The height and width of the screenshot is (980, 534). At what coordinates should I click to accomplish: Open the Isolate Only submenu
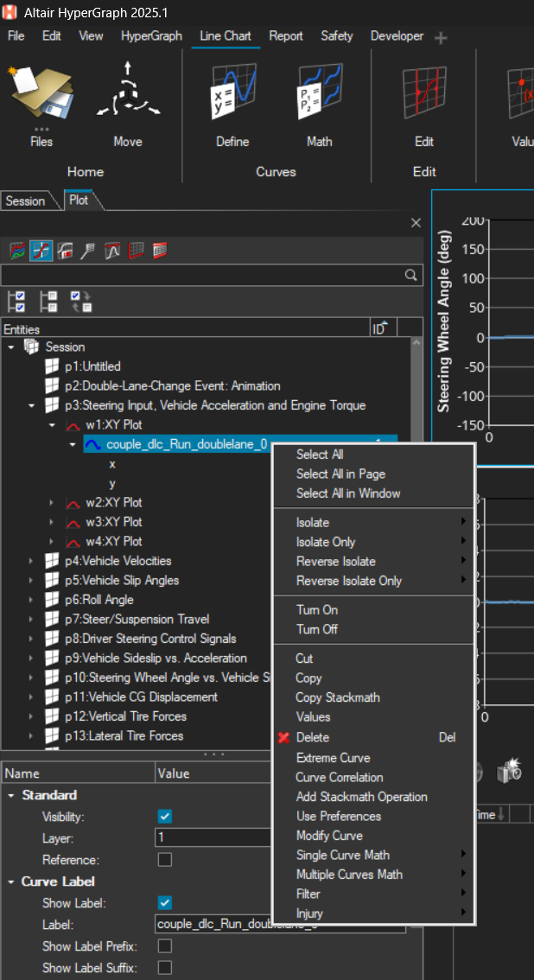click(x=373, y=542)
